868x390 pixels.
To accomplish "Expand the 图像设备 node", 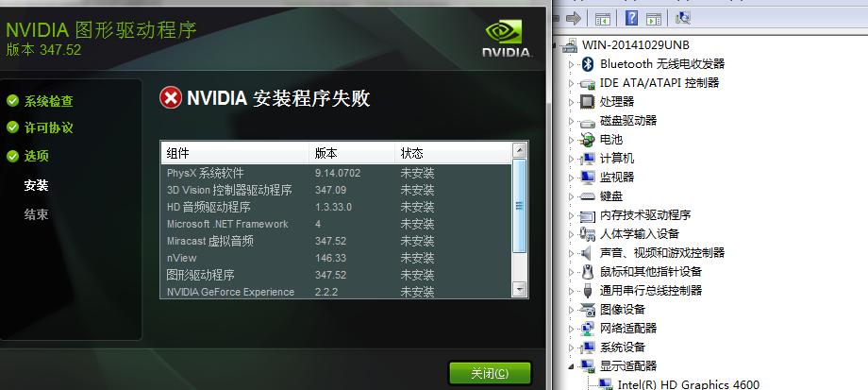I will click(572, 310).
